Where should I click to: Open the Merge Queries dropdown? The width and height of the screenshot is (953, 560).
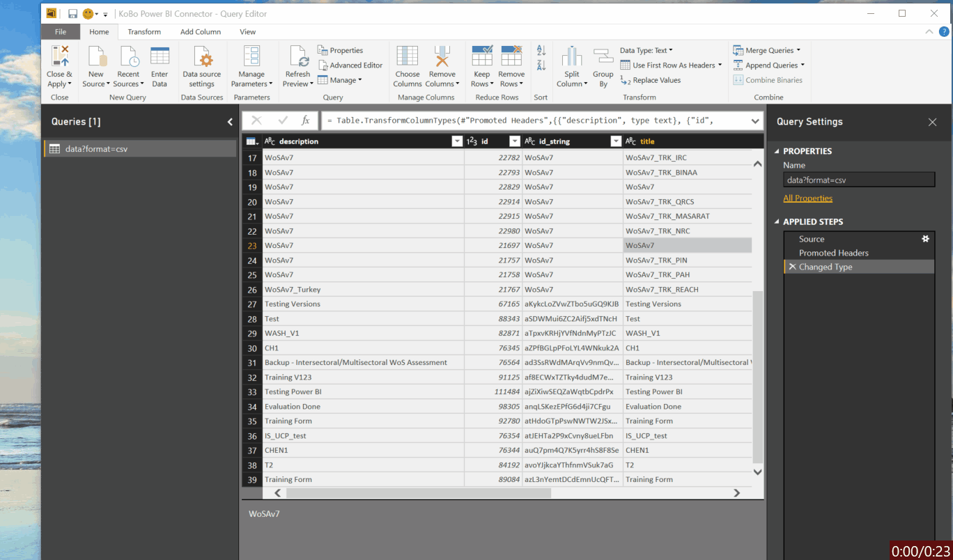click(x=767, y=50)
